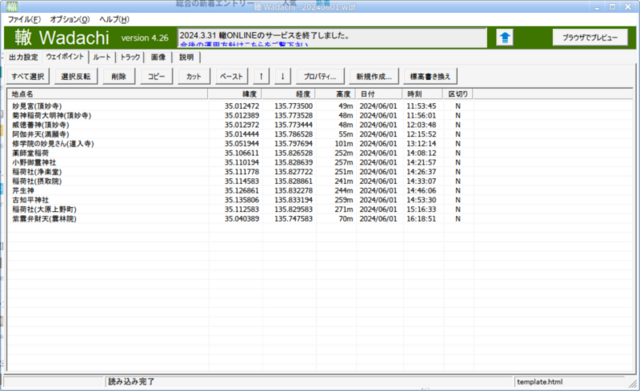
Task: Open the オプション(O) menu
Action: pos(70,19)
